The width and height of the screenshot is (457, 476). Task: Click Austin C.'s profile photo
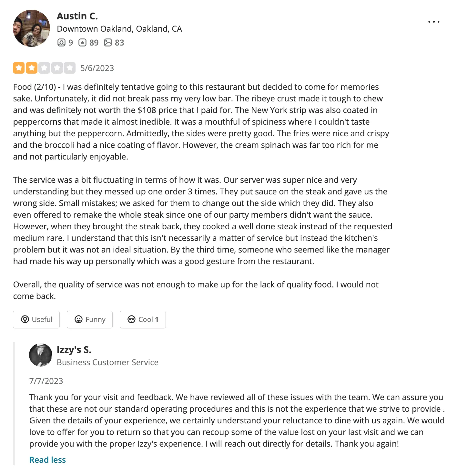[x=31, y=28]
